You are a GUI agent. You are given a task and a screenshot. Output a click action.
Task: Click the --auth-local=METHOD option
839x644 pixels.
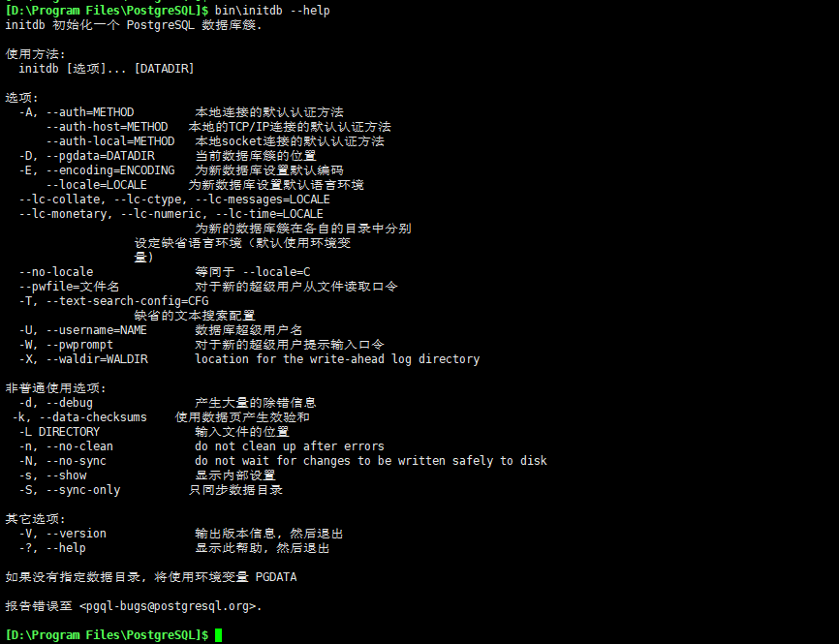110,141
